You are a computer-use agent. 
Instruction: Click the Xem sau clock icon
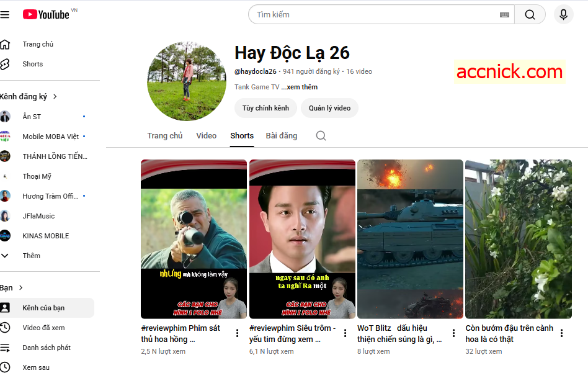coord(5,367)
